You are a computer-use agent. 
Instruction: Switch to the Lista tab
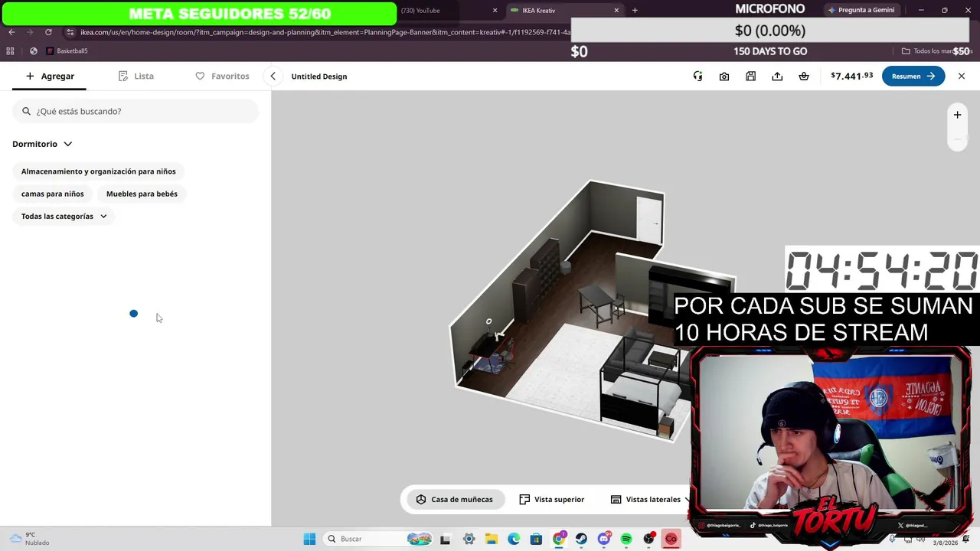pyautogui.click(x=136, y=77)
